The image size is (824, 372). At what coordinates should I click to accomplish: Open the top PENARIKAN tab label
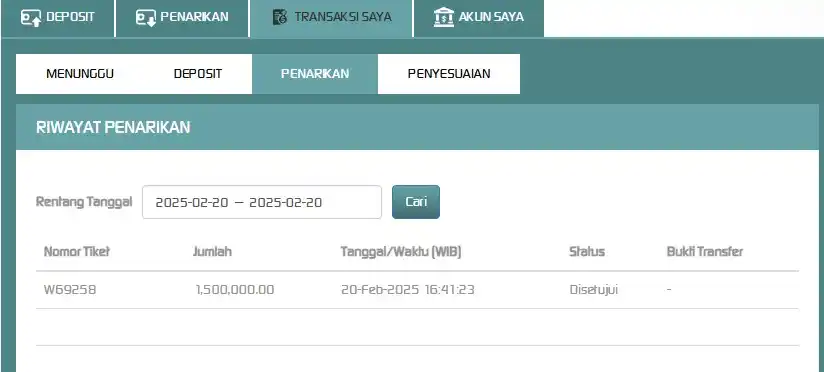(x=194, y=17)
